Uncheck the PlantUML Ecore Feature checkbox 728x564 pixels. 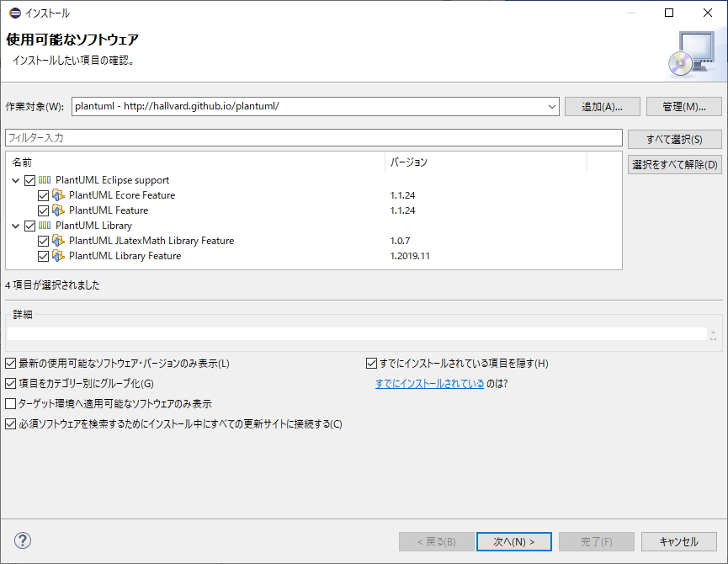pos(44,195)
